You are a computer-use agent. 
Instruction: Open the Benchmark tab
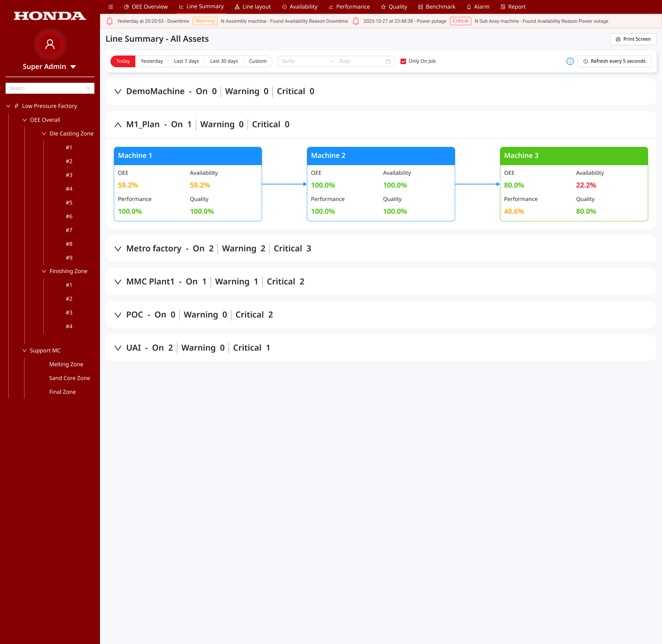click(x=437, y=7)
